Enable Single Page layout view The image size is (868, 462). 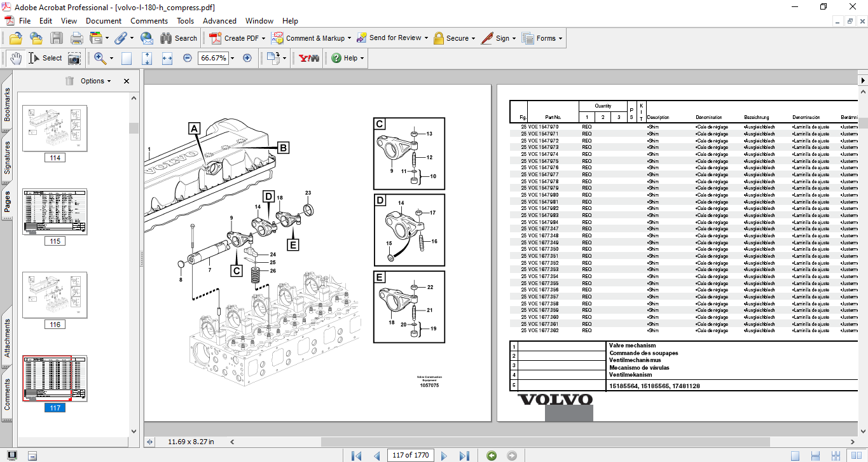795,456
